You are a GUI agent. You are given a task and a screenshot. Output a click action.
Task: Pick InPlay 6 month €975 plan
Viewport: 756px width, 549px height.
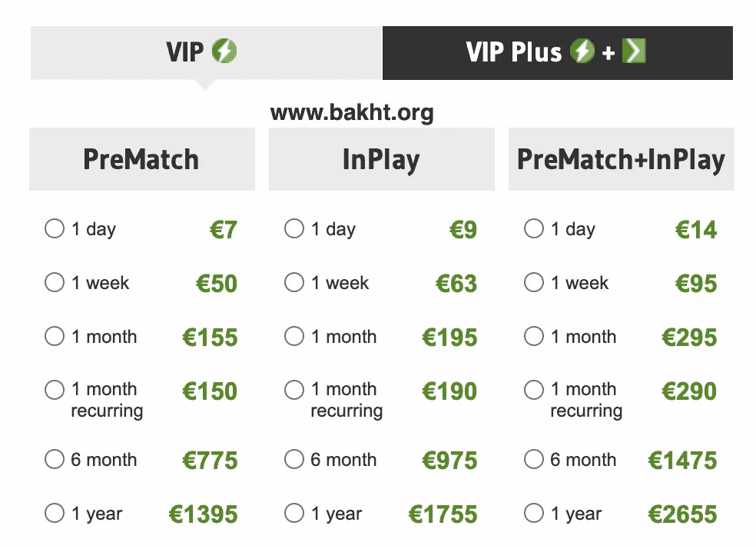[294, 460]
